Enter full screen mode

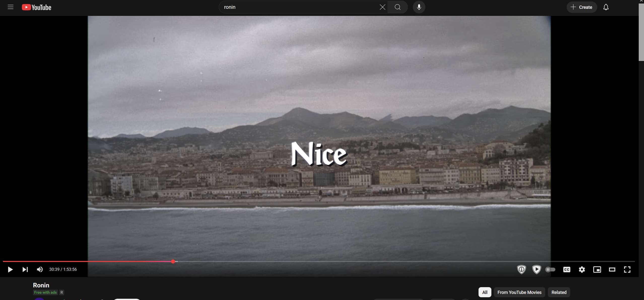[x=627, y=270]
